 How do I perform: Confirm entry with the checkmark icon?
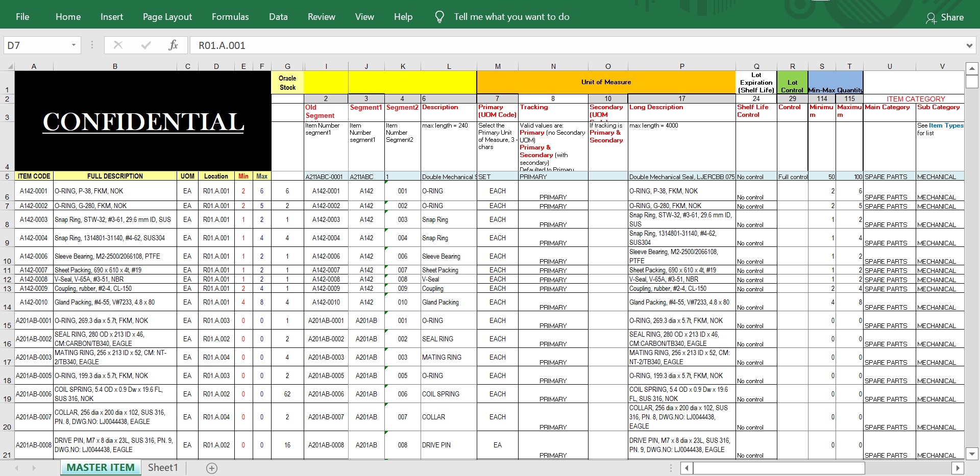pyautogui.click(x=146, y=45)
